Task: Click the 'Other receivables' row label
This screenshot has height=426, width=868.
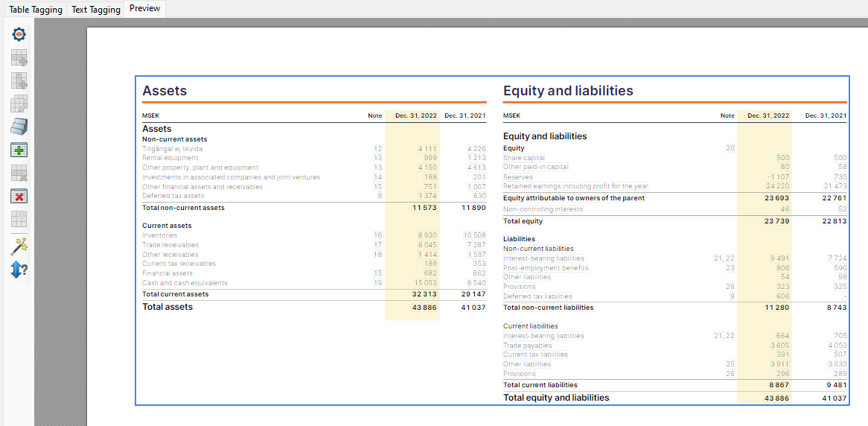Action: [x=170, y=254]
